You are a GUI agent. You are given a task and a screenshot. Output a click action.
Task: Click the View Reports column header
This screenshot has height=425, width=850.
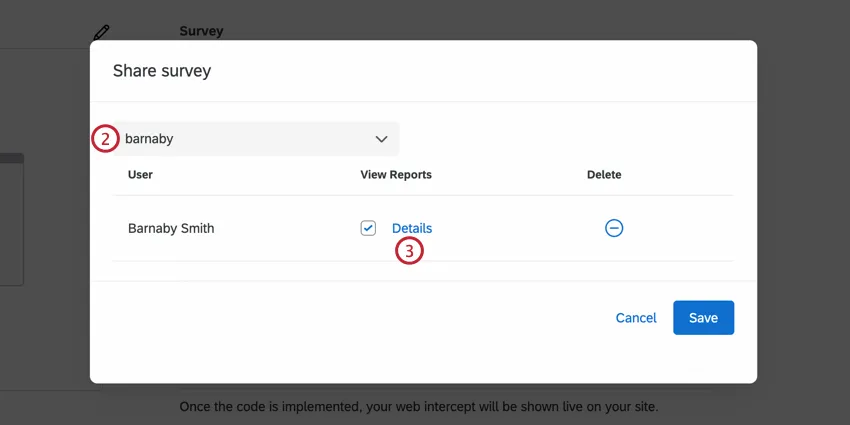tap(396, 175)
